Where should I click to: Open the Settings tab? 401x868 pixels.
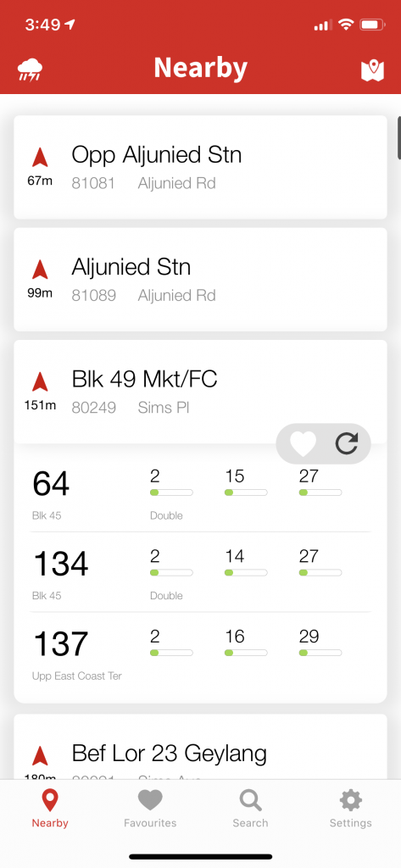[351, 809]
